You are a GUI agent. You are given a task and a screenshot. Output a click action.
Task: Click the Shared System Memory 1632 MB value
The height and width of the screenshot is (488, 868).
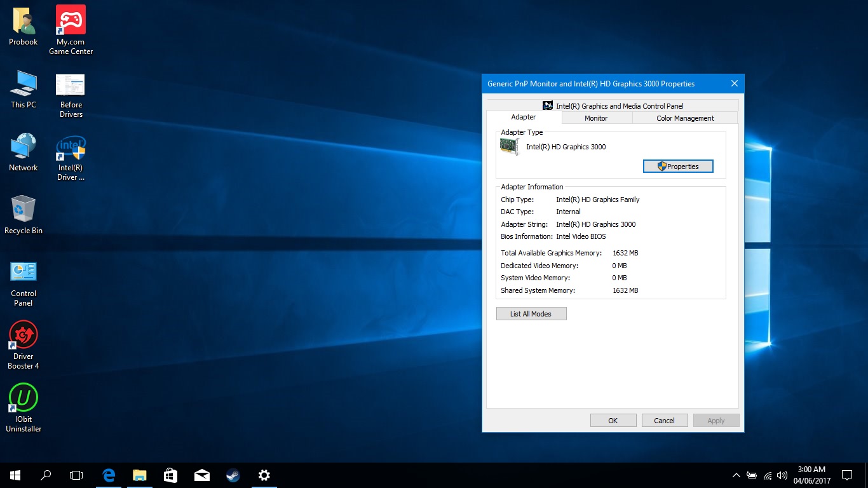click(x=625, y=290)
